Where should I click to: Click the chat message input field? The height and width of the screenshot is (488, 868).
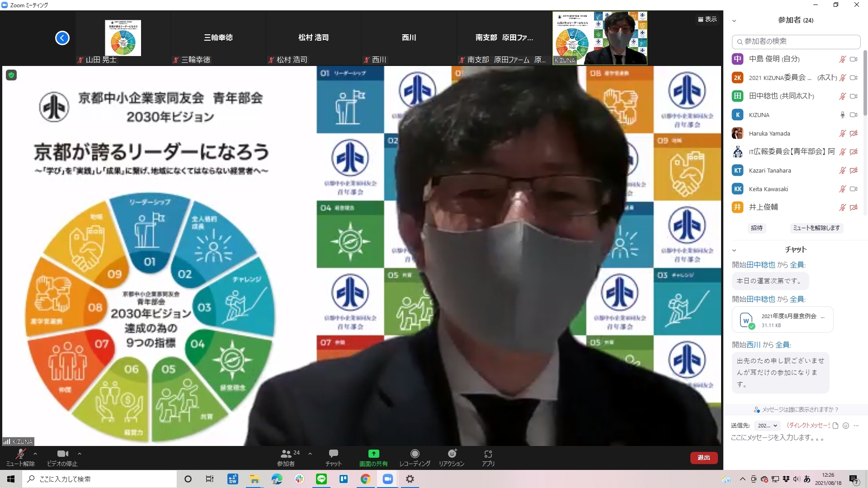coord(796,438)
